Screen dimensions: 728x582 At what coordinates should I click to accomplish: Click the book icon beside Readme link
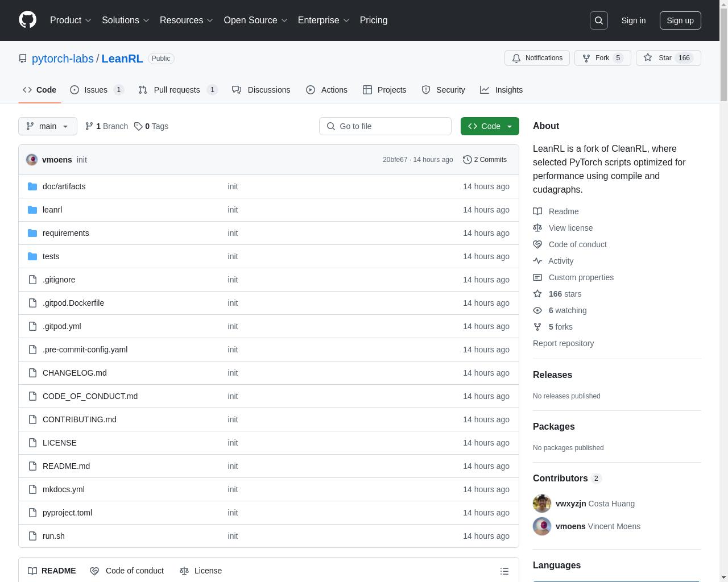point(537,211)
